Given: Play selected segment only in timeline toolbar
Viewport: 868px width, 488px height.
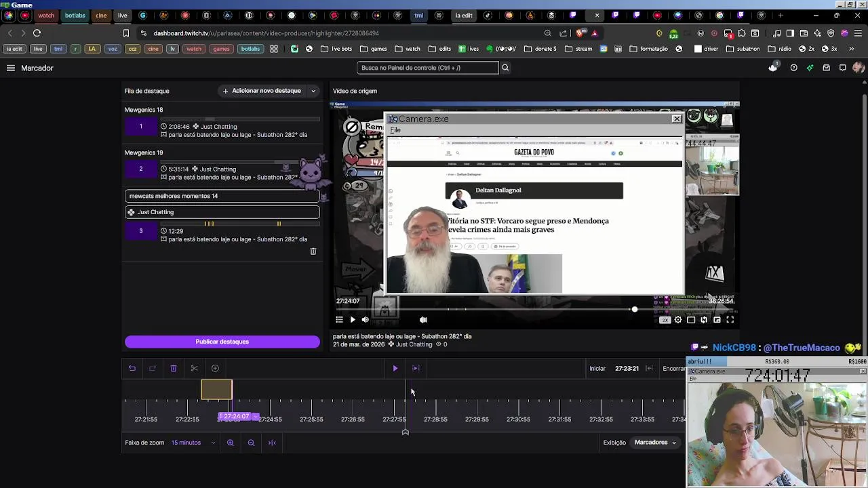Looking at the screenshot, I should coord(416,368).
